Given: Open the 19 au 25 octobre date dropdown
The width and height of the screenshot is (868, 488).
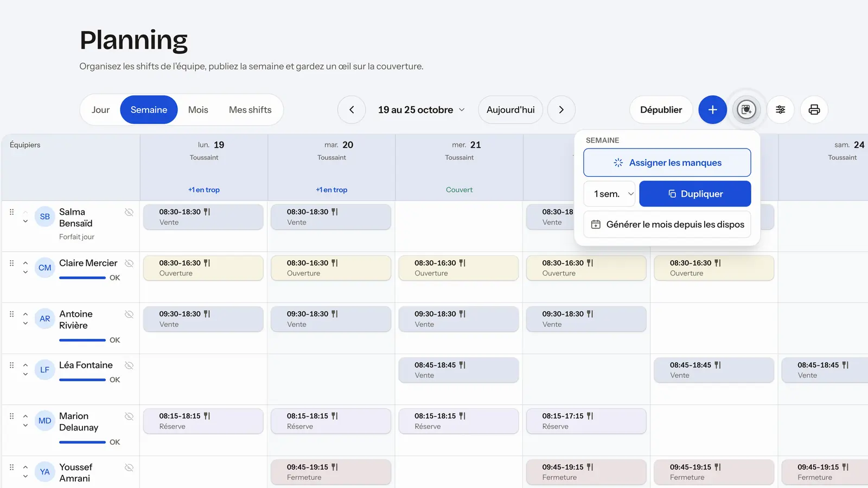Looking at the screenshot, I should pos(422,110).
